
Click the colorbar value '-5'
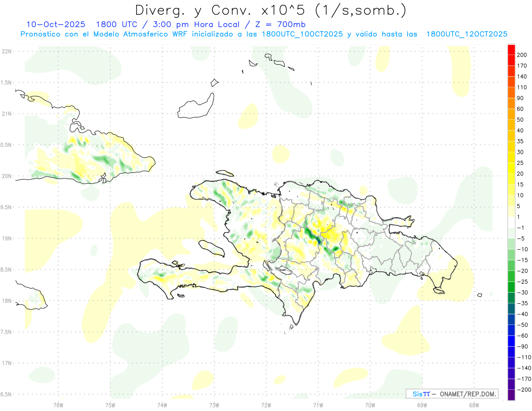click(x=521, y=239)
